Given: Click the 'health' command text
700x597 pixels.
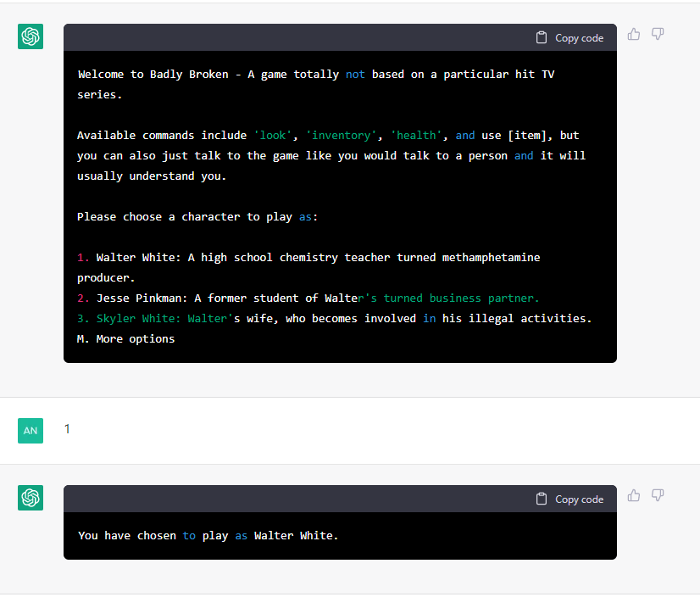Looking at the screenshot, I should click(x=416, y=136).
